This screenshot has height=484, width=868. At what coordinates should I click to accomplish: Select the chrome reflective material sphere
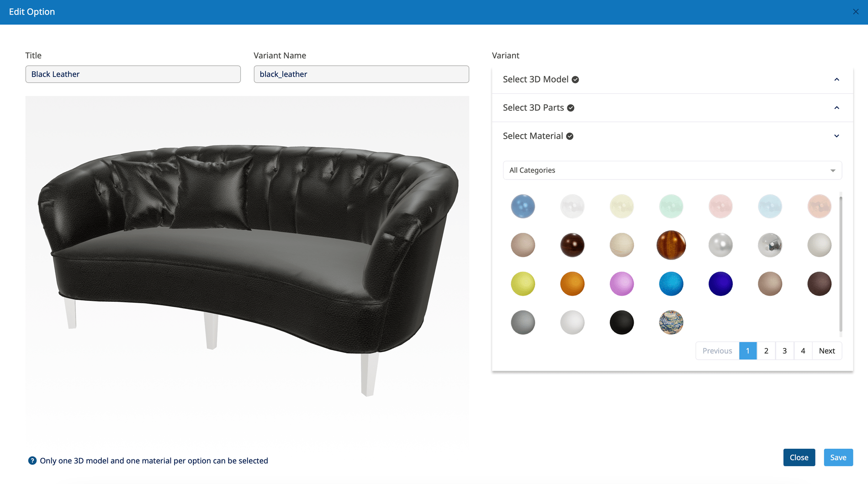(x=770, y=245)
